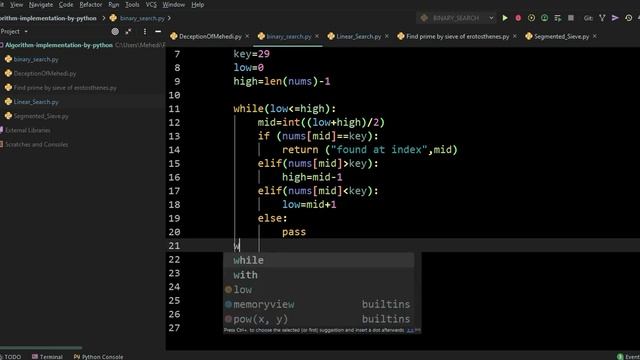Select DeceptionOfMehedi.py in project tree
640x360 pixels.
pos(44,73)
